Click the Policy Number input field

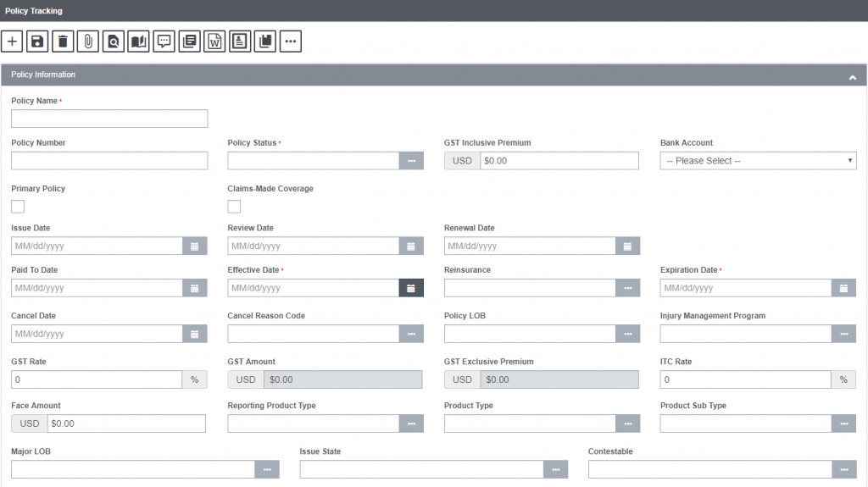[109, 161]
